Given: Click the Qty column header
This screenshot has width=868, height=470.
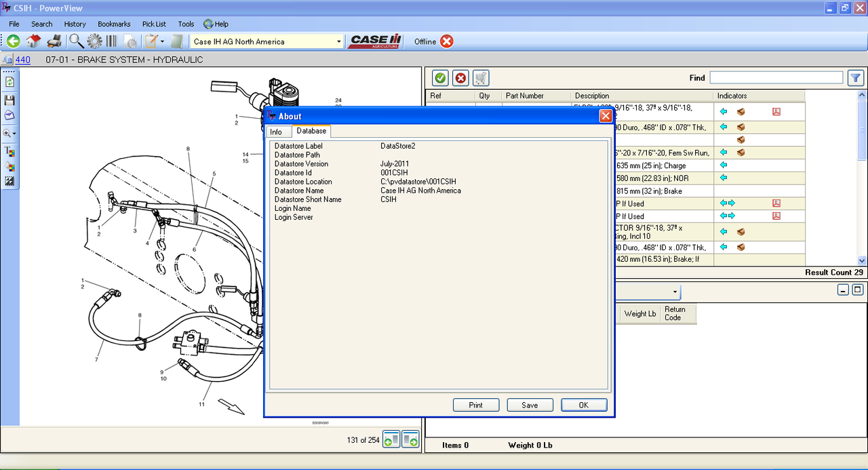Looking at the screenshot, I should click(x=488, y=96).
